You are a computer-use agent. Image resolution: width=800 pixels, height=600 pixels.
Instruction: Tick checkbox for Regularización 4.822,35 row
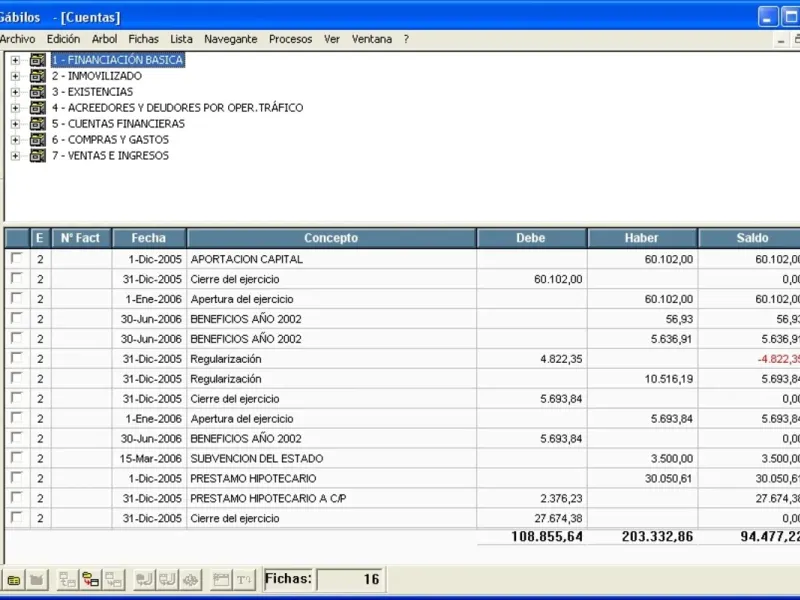pos(17,358)
